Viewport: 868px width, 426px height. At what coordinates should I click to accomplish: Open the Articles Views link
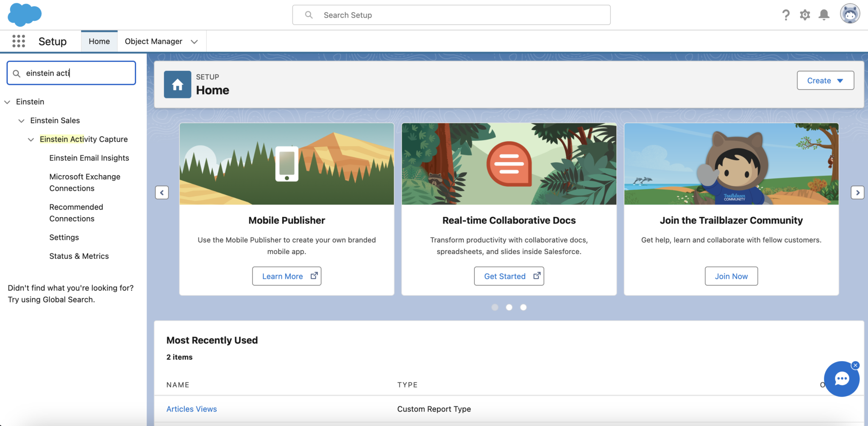[x=192, y=409]
